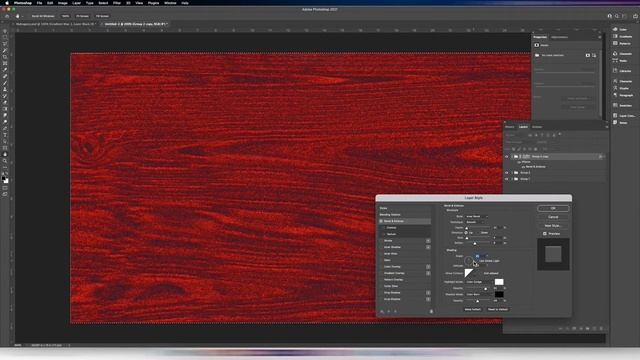Open the Gradients panel icon
The width and height of the screenshot is (640, 360).
click(x=615, y=36)
